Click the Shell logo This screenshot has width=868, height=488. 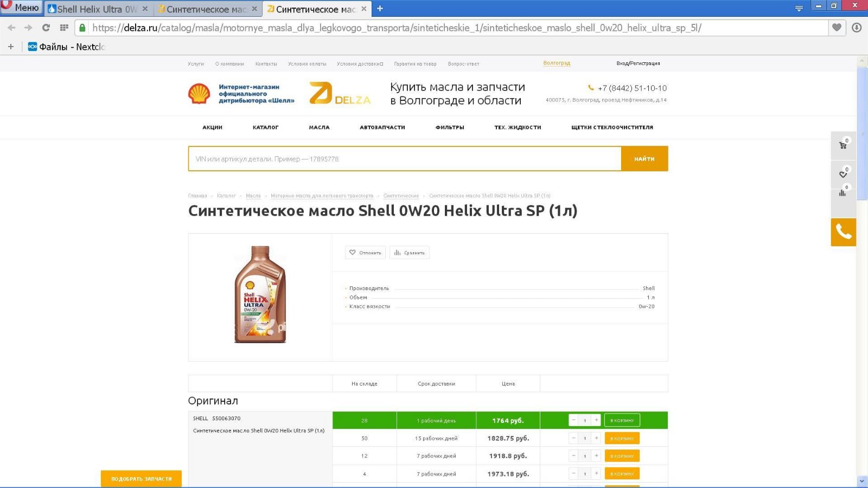pos(199,93)
